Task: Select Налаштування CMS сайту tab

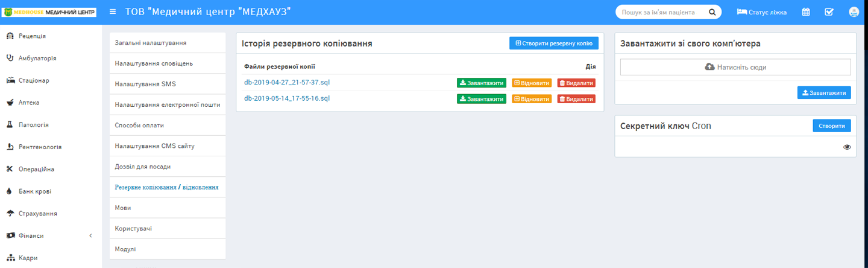Action: [x=168, y=145]
